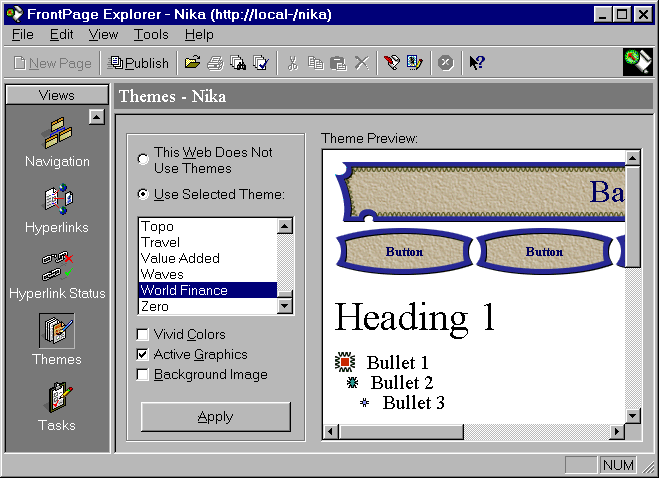The height and width of the screenshot is (478, 659).
Task: Click the Paste toolbar icon
Action: (338, 63)
